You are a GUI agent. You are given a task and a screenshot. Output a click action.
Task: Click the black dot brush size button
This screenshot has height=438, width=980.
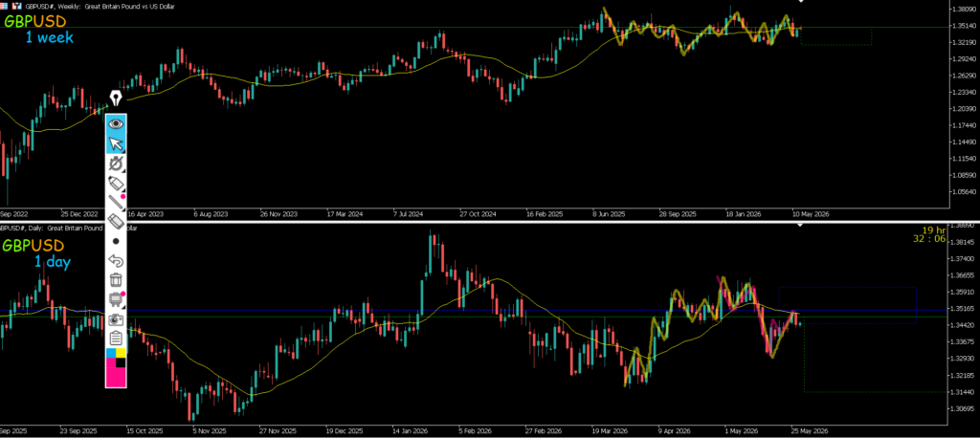coord(116,241)
